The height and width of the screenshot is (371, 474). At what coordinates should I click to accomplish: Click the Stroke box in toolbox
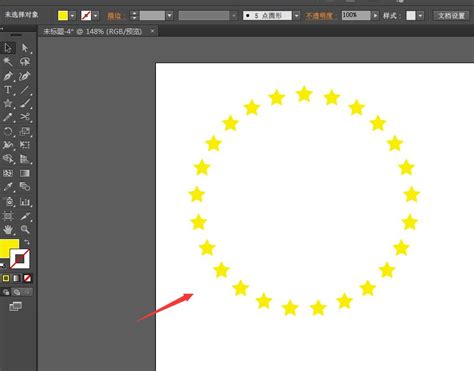20,259
